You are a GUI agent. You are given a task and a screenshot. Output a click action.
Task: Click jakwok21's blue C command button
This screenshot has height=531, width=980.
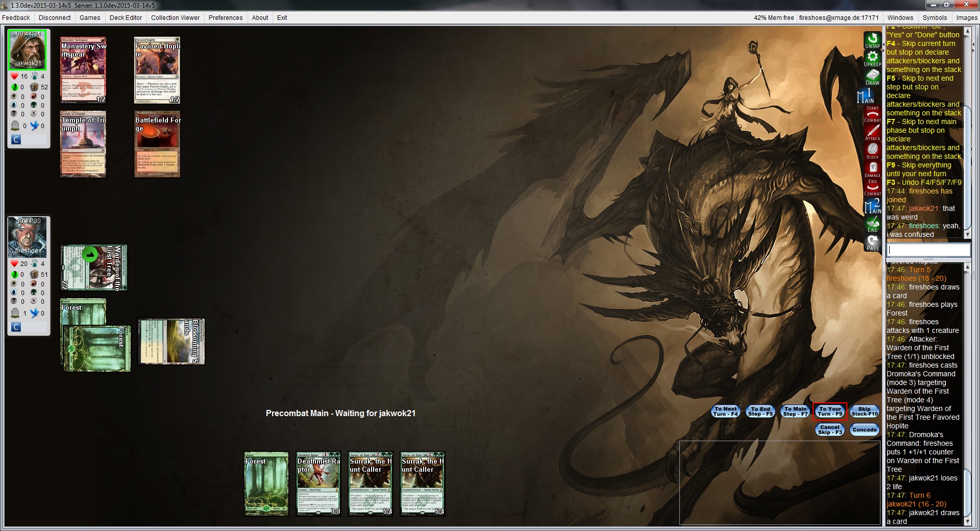16,139
